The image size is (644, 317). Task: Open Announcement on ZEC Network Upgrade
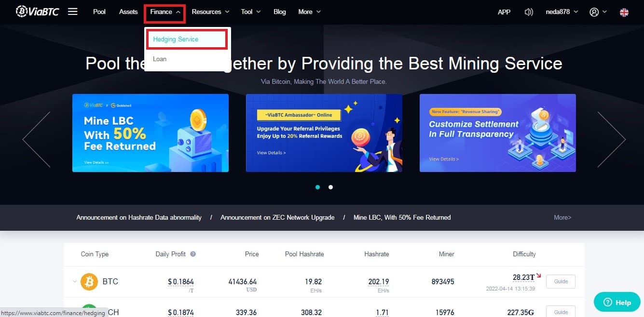(x=277, y=217)
